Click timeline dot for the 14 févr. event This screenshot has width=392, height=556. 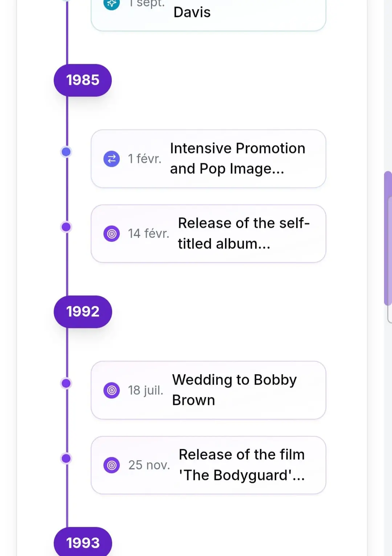pyautogui.click(x=66, y=227)
